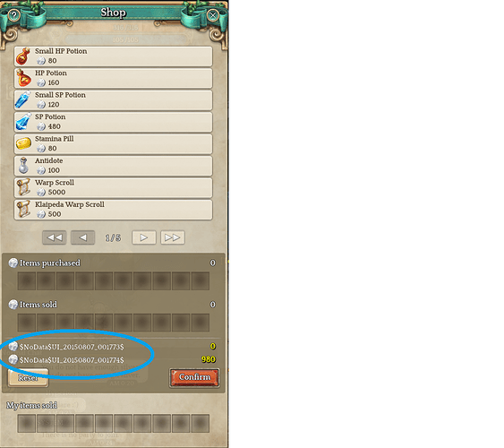Confirm the shop transaction
Image resolution: width=504 pixels, height=448 pixels.
195,377
